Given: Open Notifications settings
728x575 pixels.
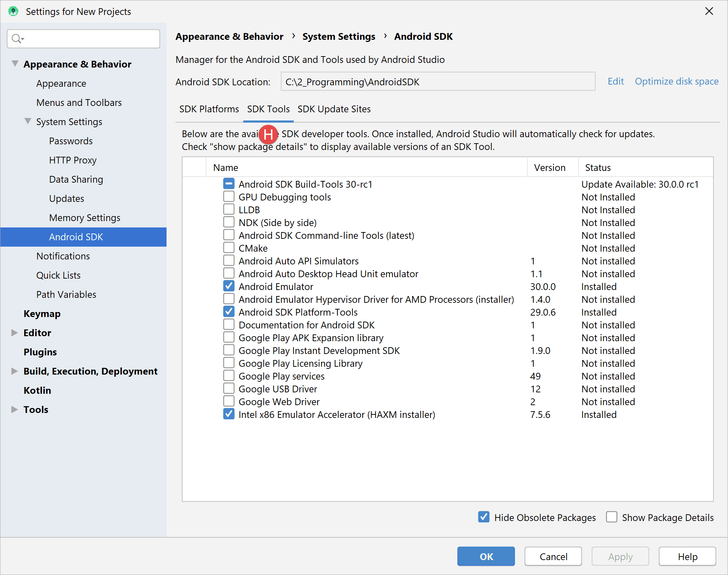Looking at the screenshot, I should (63, 256).
